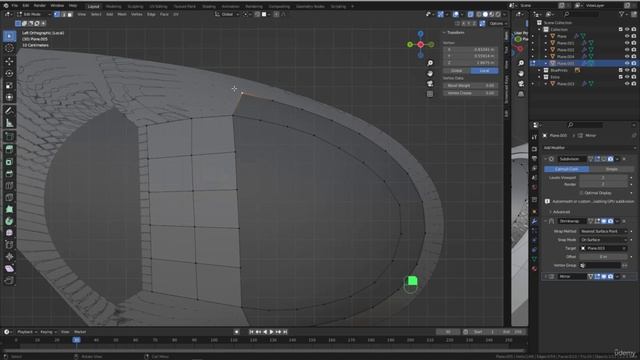Select the Edge Slide tool
Viewport: 640px width, 360px height.
[x=9, y=244]
